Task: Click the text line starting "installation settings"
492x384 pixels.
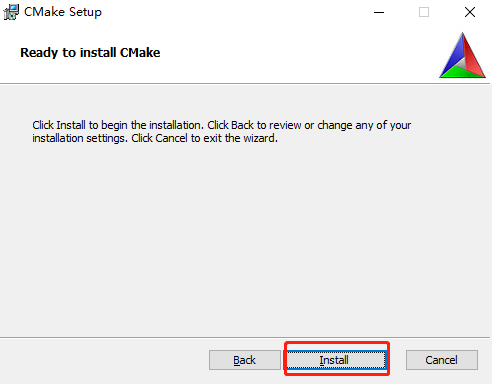Action: [155, 138]
